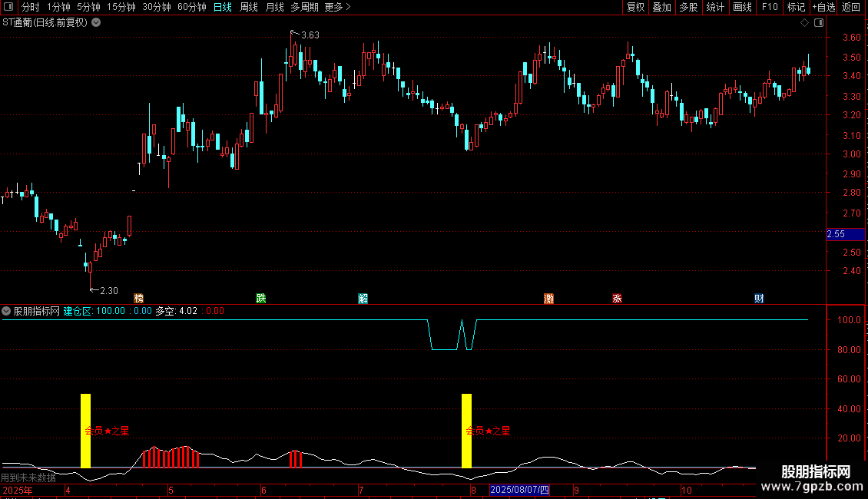Switch to 周线 weekly chart tab
Screen dimensions: 868x499
pos(249,7)
